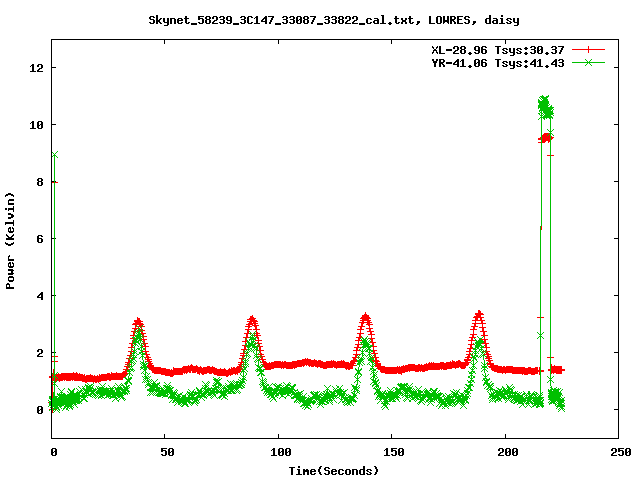The height and width of the screenshot is (480, 640).
Task: Click the x-axis tick label 150
Action: point(394,452)
